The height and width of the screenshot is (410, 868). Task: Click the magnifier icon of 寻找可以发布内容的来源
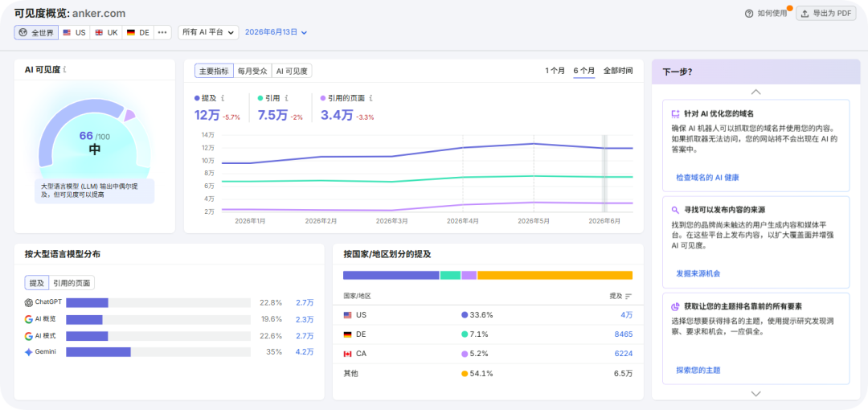point(675,210)
